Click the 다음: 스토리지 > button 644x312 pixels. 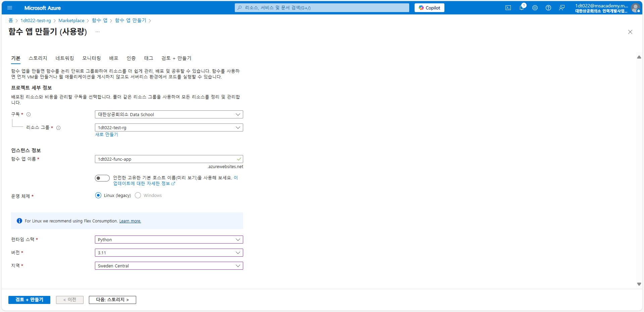(112, 300)
